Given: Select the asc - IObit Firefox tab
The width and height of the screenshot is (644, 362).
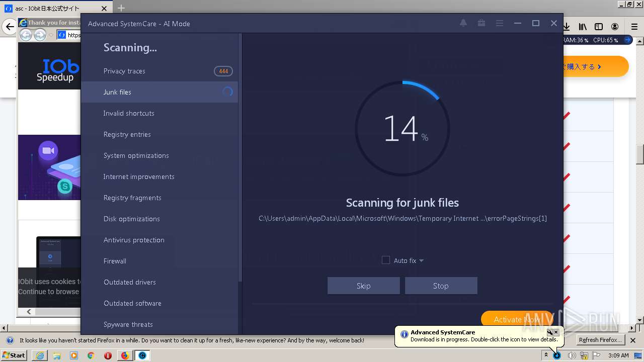Looking at the screenshot, I should pyautogui.click(x=56, y=9).
